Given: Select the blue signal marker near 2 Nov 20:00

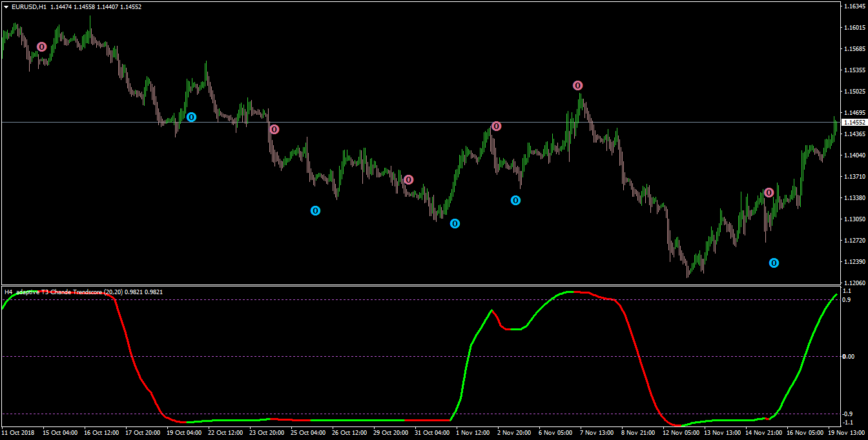Looking at the screenshot, I should coord(515,200).
